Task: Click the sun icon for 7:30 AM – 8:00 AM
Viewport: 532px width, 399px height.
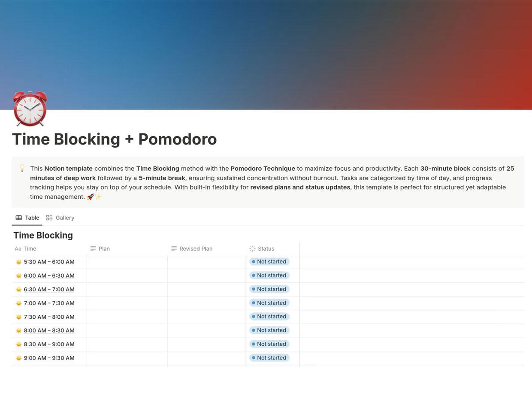Action: click(18, 317)
